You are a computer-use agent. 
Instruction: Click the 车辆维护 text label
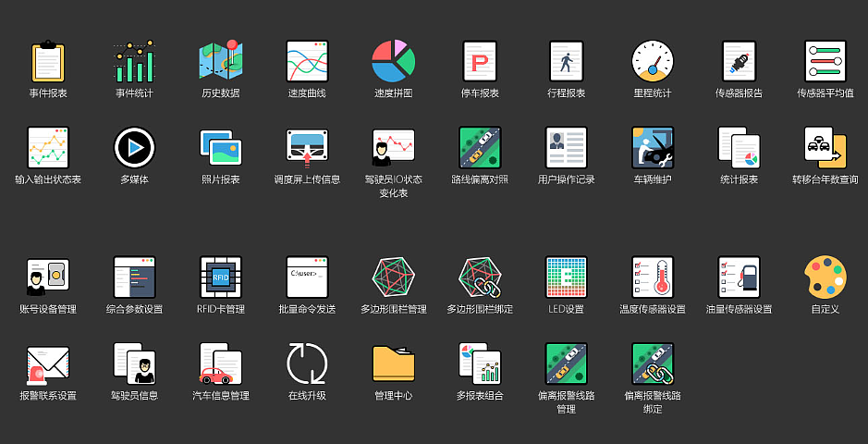[x=653, y=180]
